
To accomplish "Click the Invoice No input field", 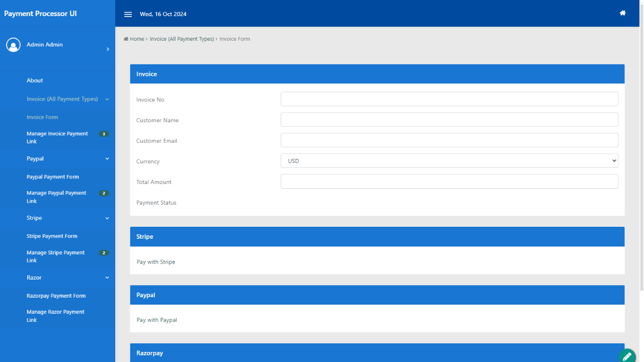I will (x=449, y=99).
